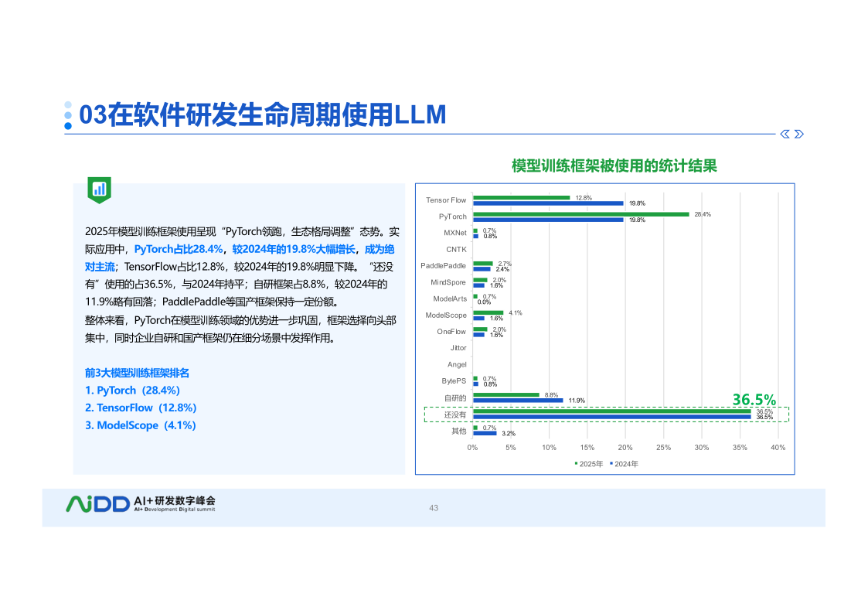
Task: Click the highlighted text PyTorch占比28.4%
Action: (x=179, y=249)
